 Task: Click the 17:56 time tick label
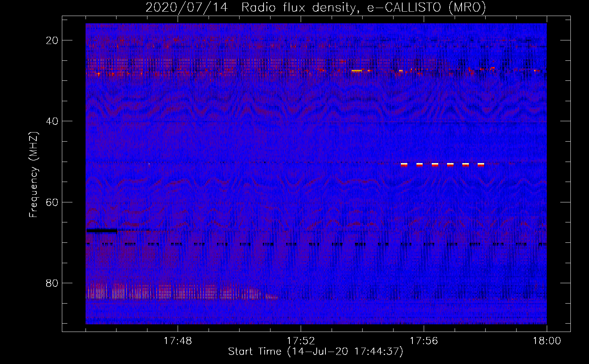[x=424, y=341]
